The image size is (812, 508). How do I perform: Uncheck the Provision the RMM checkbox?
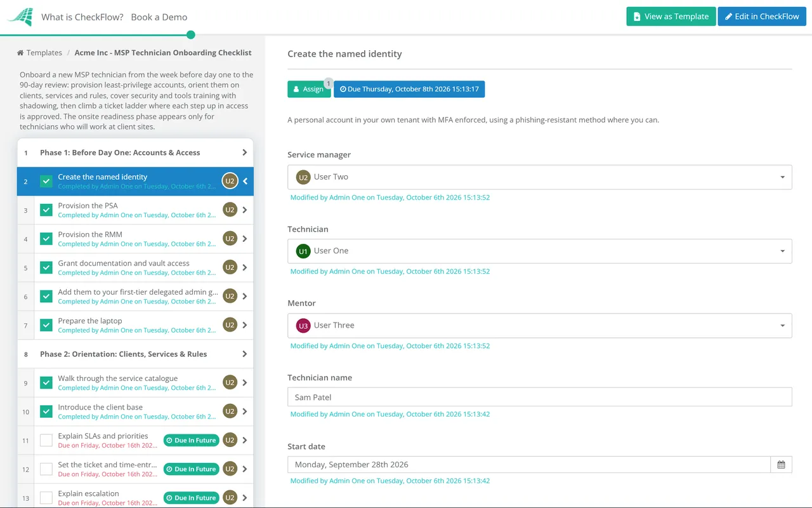pyautogui.click(x=46, y=239)
